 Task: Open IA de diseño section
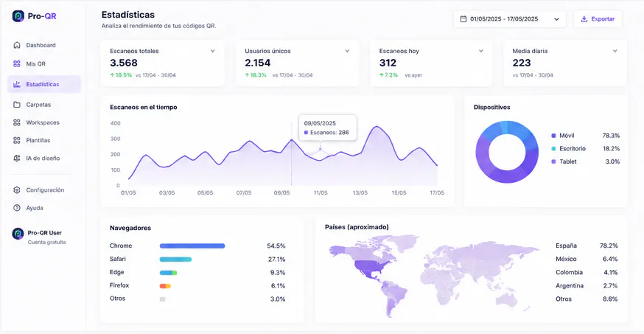tap(44, 159)
